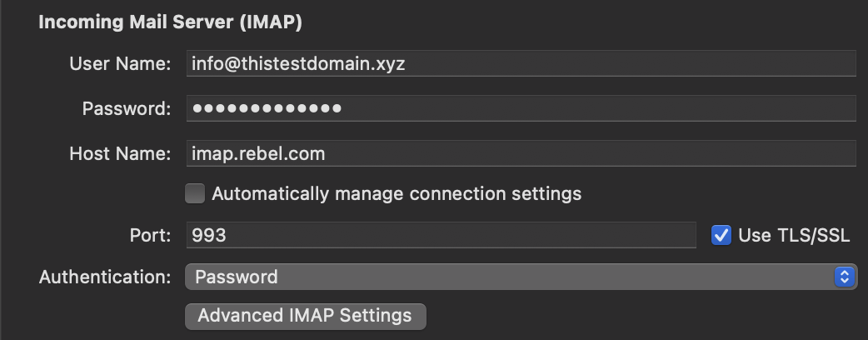This screenshot has width=868, height=340.
Task: Click the 'Automatically manage connection settings' label
Action: click(397, 194)
